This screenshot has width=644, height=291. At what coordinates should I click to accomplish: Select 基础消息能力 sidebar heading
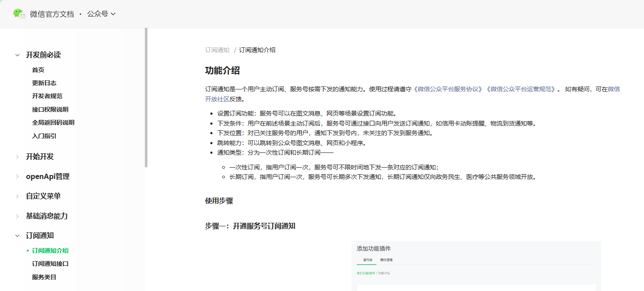(x=47, y=216)
